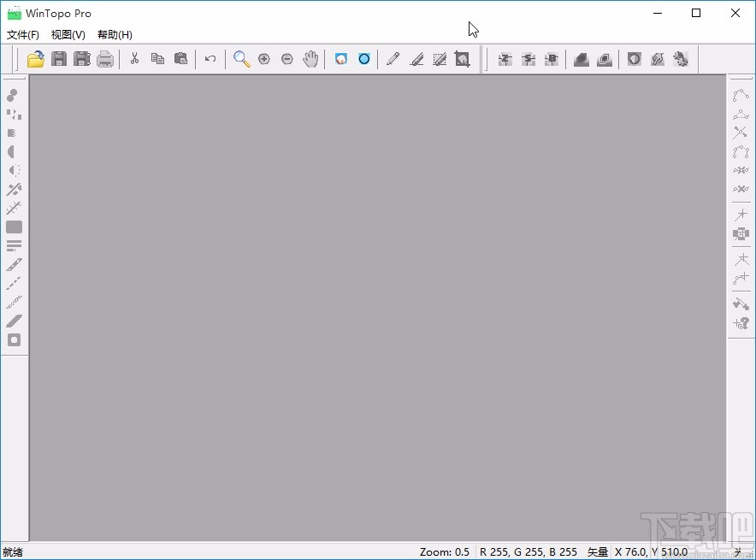The height and width of the screenshot is (560, 756).
Task: Select the crop image tool icon
Action: [462, 59]
